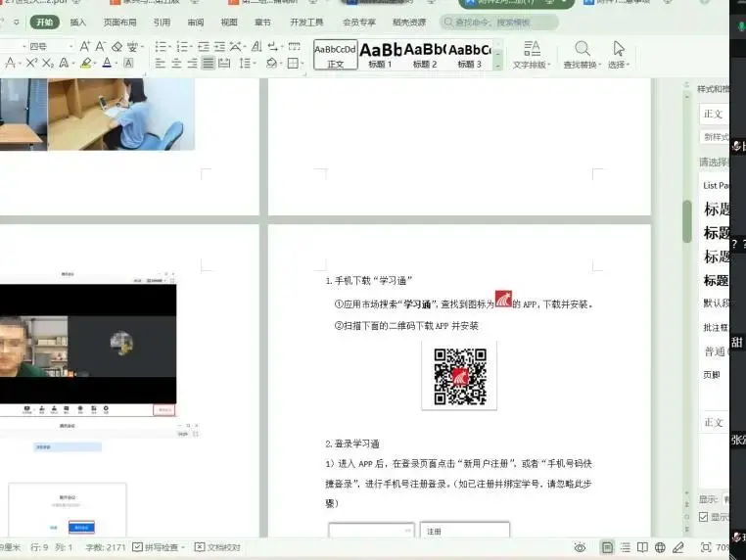Click the phonetic guide 变 icon
The image size is (746, 560).
pyautogui.click(x=132, y=47)
